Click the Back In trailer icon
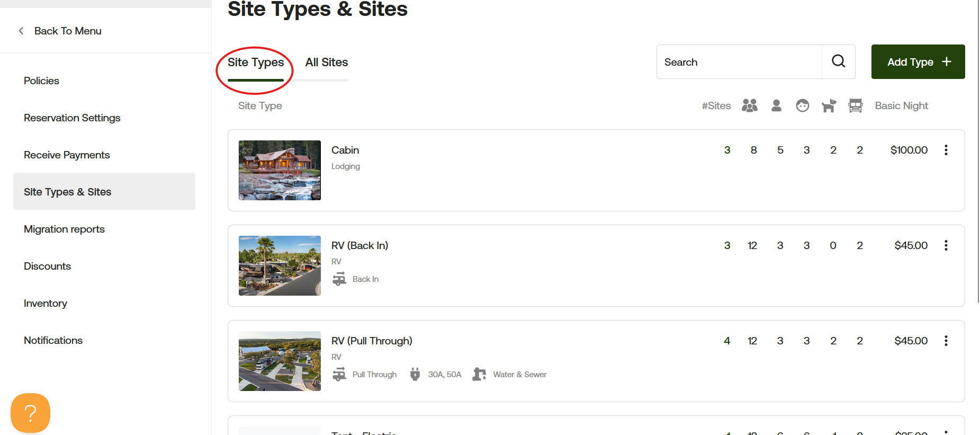Screen dimensions: 980x435 (x=339, y=279)
